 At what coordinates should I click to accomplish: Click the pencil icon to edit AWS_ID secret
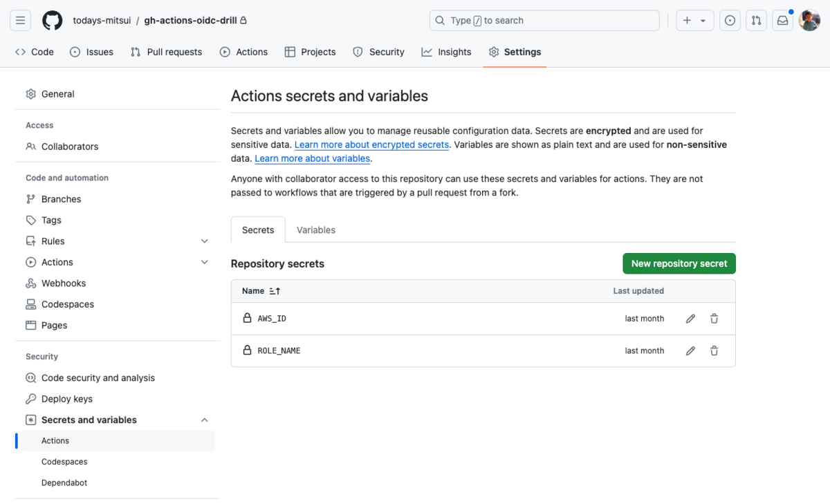[690, 318]
